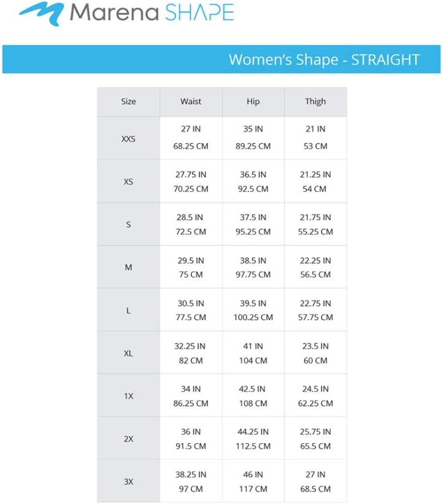Select the 44.25 IN hip value for 2X
The width and height of the screenshot is (443, 504).
253,432
